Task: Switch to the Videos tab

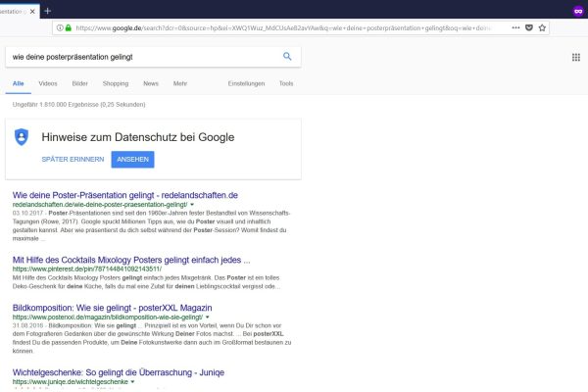Action: tap(48, 83)
